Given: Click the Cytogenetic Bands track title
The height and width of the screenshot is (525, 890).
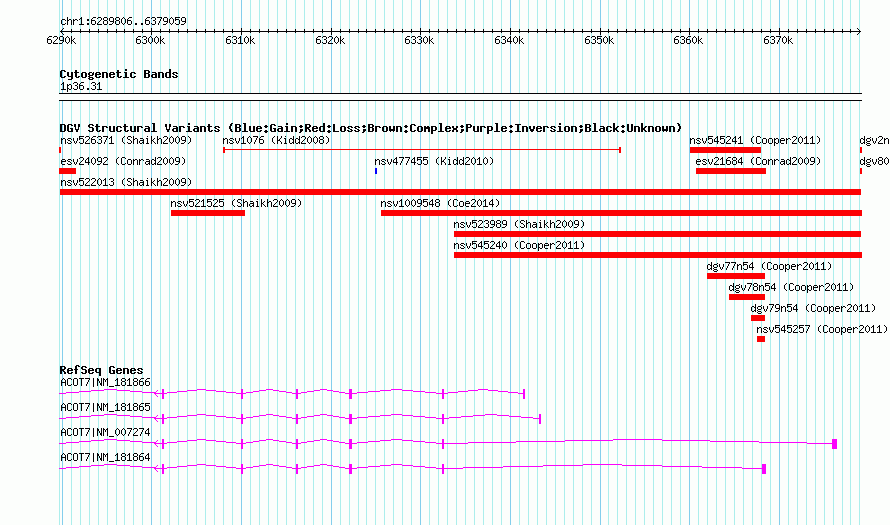Looking at the screenshot, I should coord(119,74).
